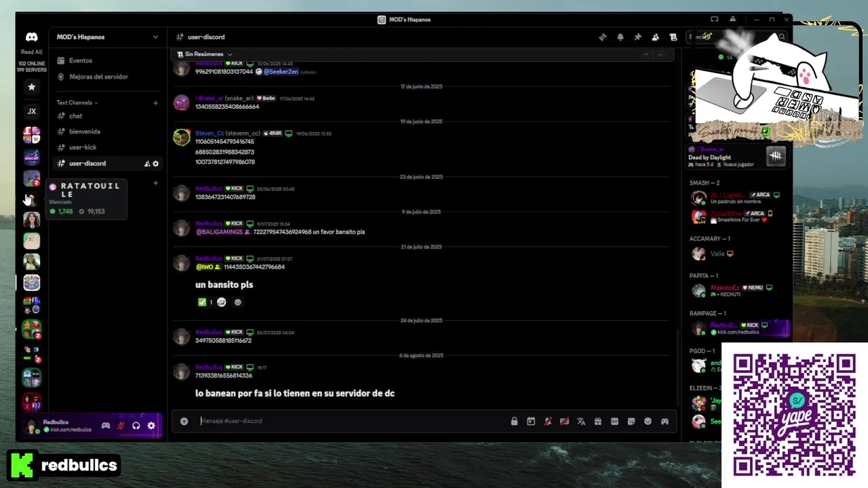The height and width of the screenshot is (488, 868).
Task: Open member MakotoEz in PAPITA role
Action: [x=737, y=291]
